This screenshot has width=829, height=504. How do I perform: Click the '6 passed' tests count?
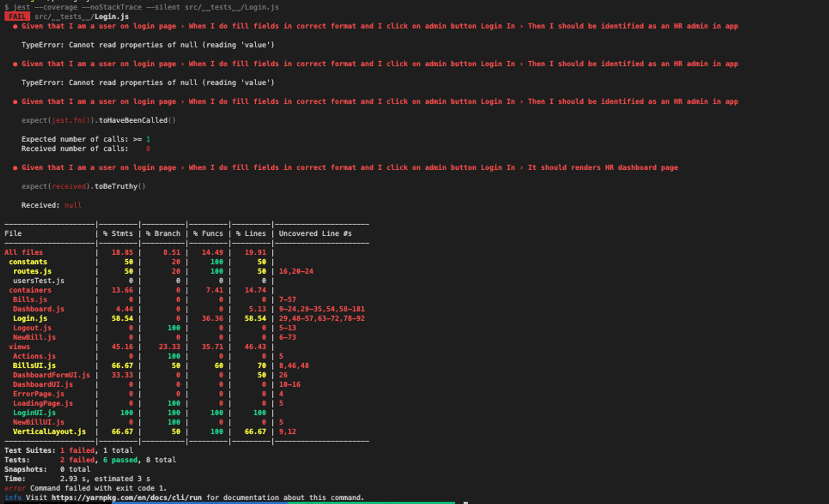[120, 460]
